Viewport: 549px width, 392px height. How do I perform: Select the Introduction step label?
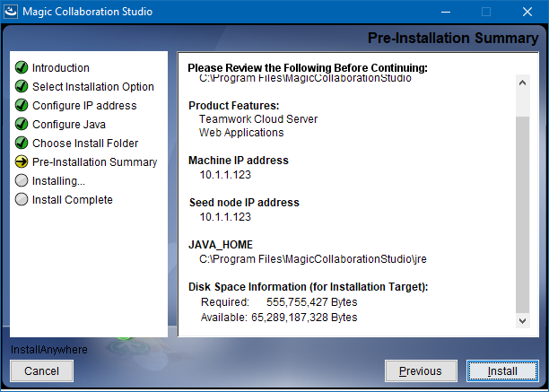[x=61, y=68]
